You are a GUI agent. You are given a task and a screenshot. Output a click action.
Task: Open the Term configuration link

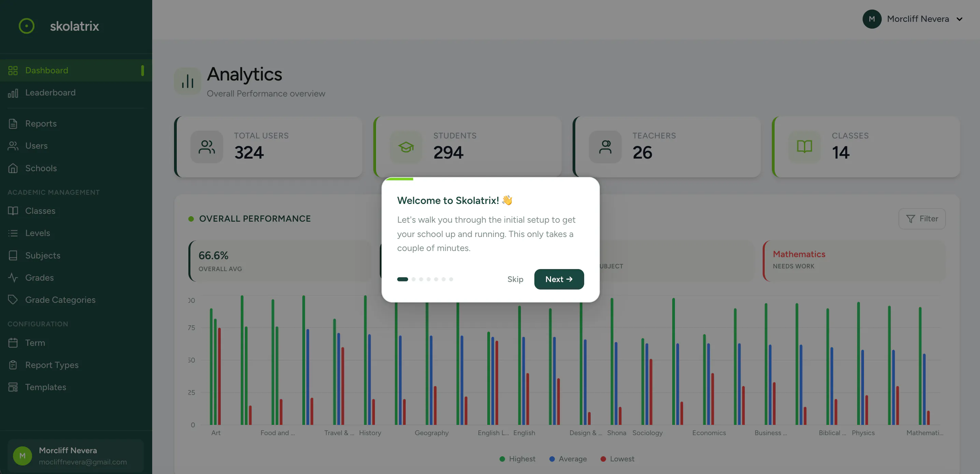(76, 343)
